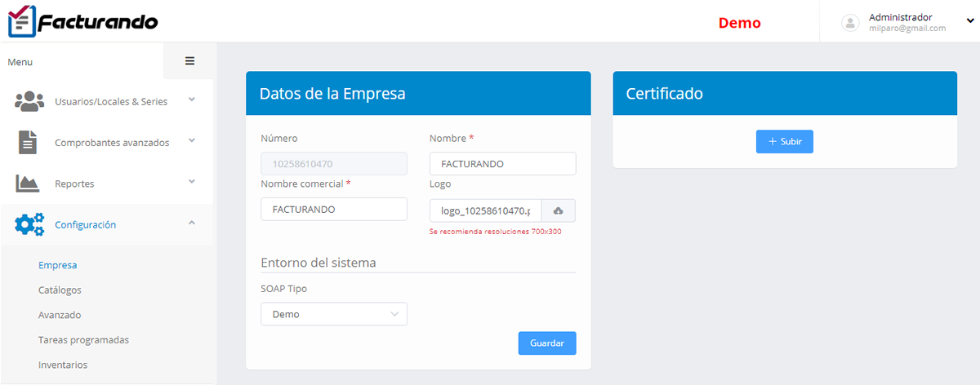The height and width of the screenshot is (385, 980).
Task: Expand the Comprobantes avanzados chevron
Action: (x=192, y=140)
